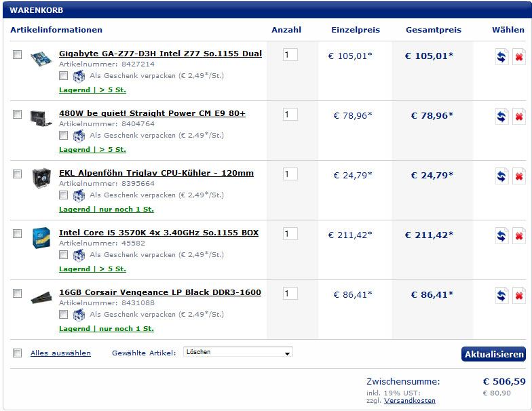Click refresh icon for be quiet! Straight Power row
Viewport: 532px width, 411px height.
coord(501,117)
